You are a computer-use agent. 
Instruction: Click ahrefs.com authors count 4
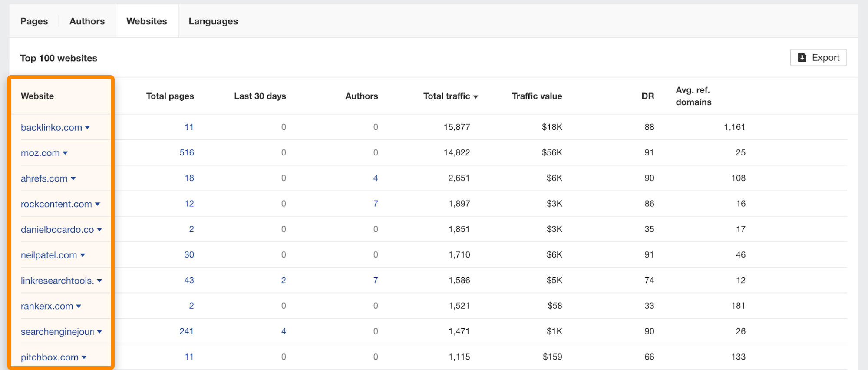point(376,178)
